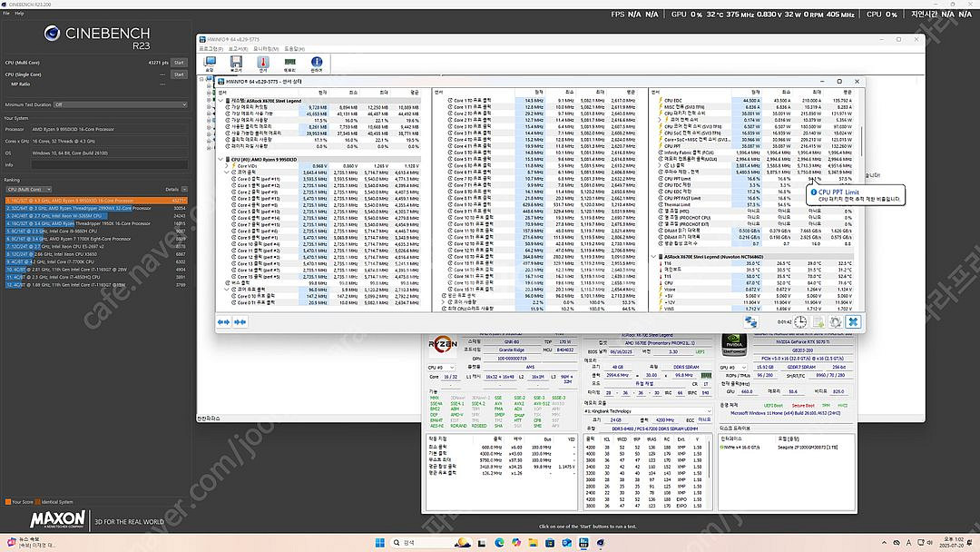This screenshot has height=552, width=980.
Task: Open the Summary toolbar icon in HWiNFO
Action: tap(210, 64)
